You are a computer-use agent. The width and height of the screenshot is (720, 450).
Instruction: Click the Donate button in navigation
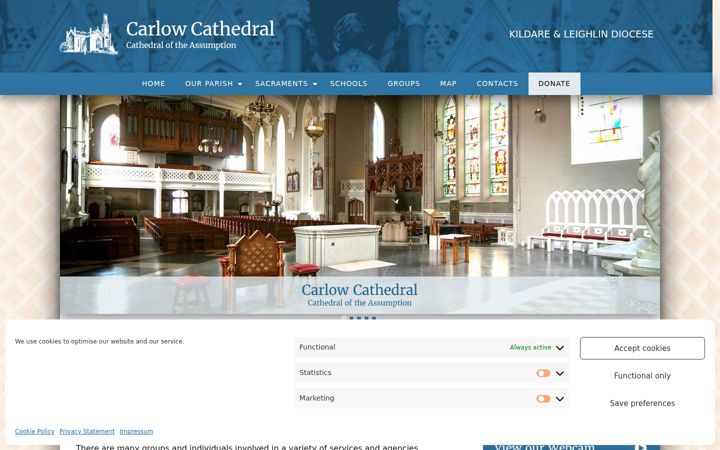(554, 84)
